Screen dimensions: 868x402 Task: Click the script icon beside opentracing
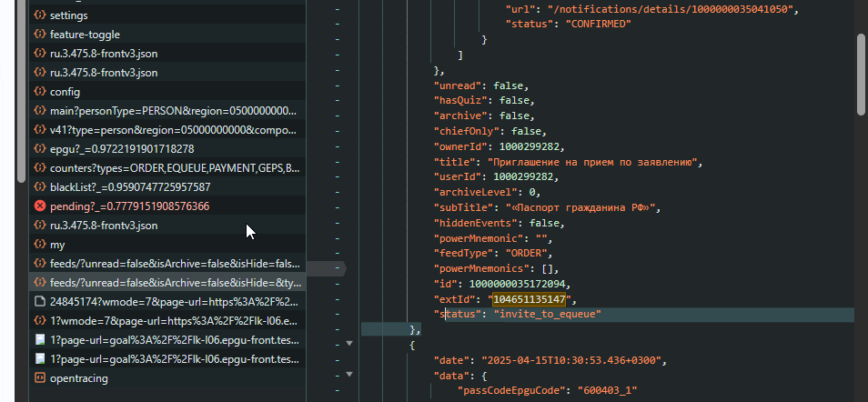[x=39, y=378]
